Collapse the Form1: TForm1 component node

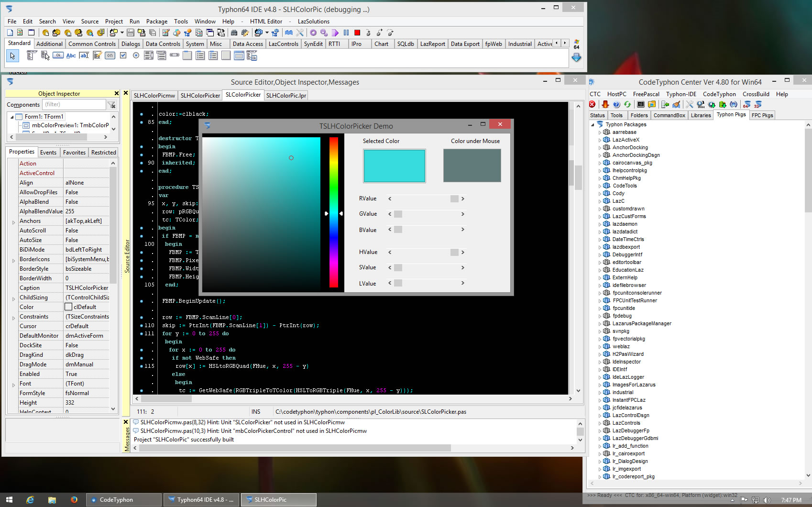coord(12,117)
